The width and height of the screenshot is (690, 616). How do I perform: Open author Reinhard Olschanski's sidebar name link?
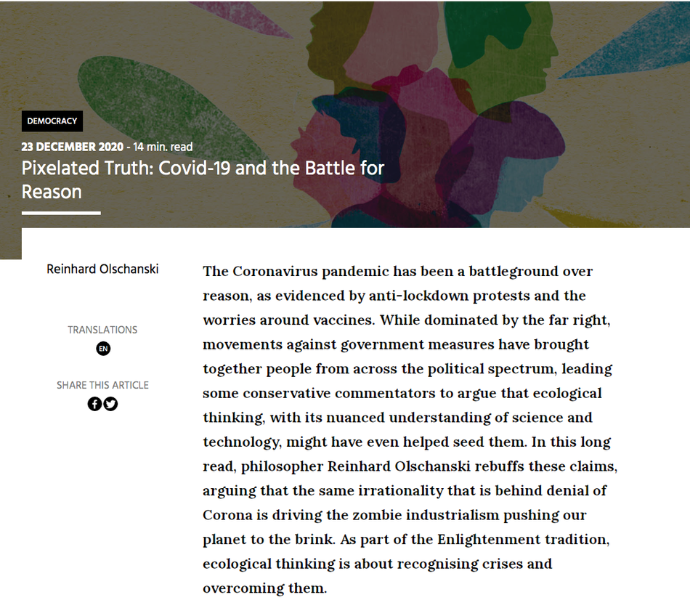pyautogui.click(x=102, y=269)
